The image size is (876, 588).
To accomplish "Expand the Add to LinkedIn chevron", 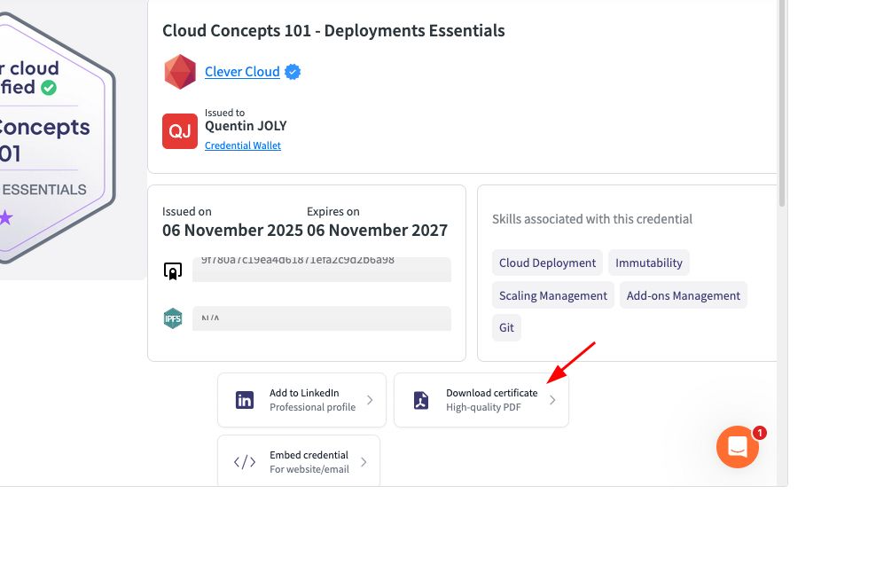I will [x=370, y=400].
